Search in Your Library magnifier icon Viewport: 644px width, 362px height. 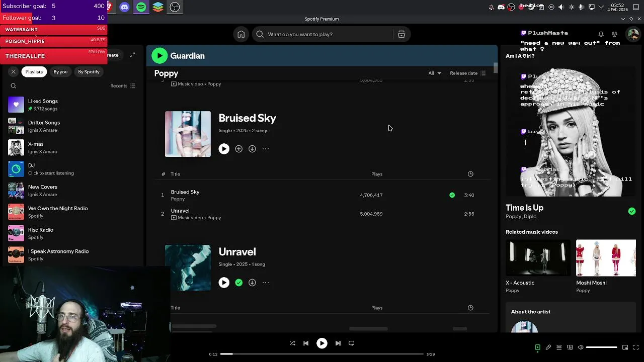[14, 86]
